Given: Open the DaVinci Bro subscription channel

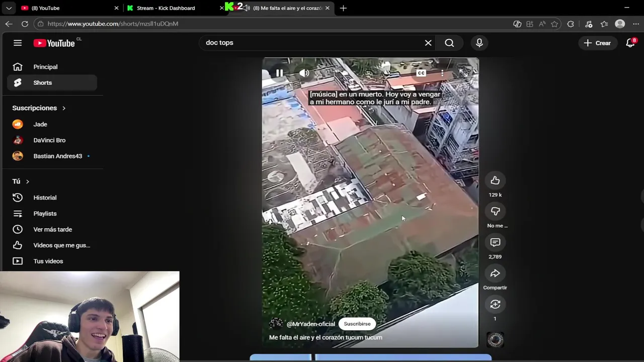Looking at the screenshot, I should tap(52, 140).
